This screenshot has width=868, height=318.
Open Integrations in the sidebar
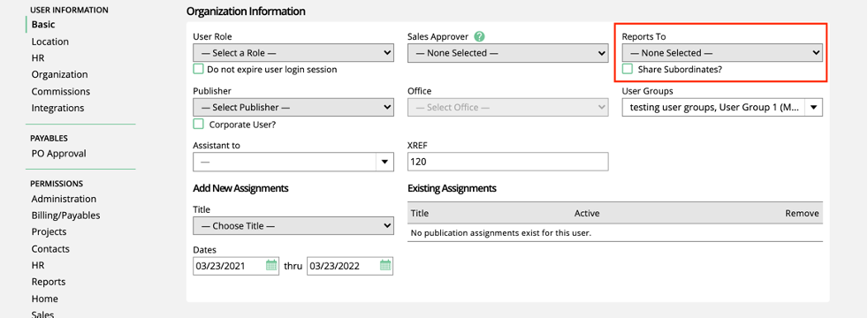point(57,108)
